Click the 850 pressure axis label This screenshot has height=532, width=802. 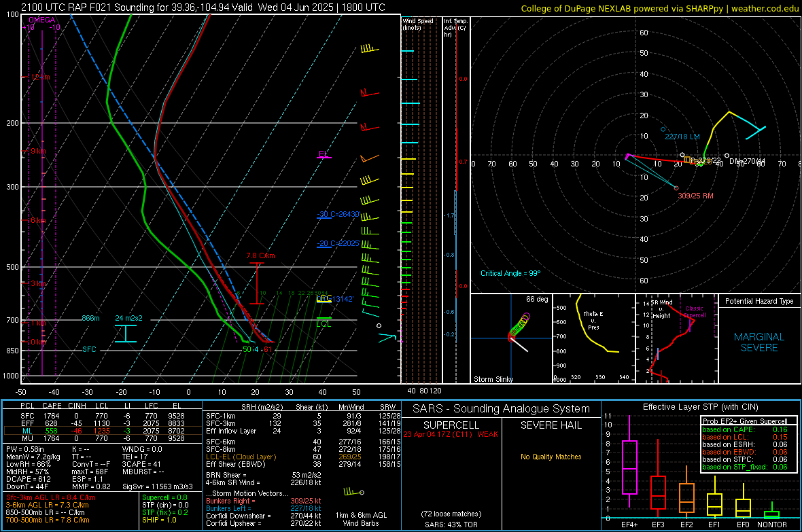[x=12, y=351]
